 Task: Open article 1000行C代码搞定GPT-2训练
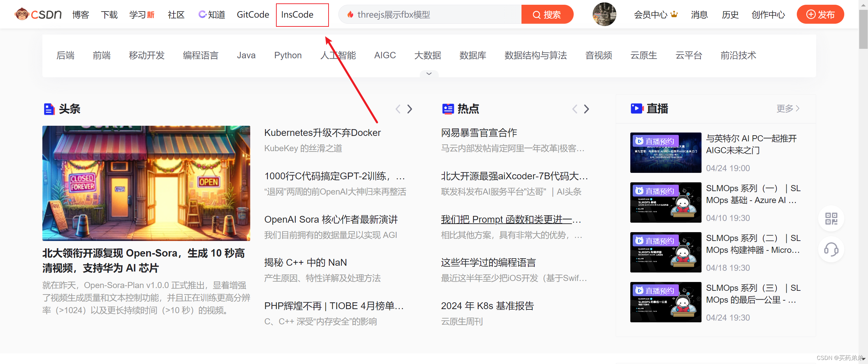335,176
